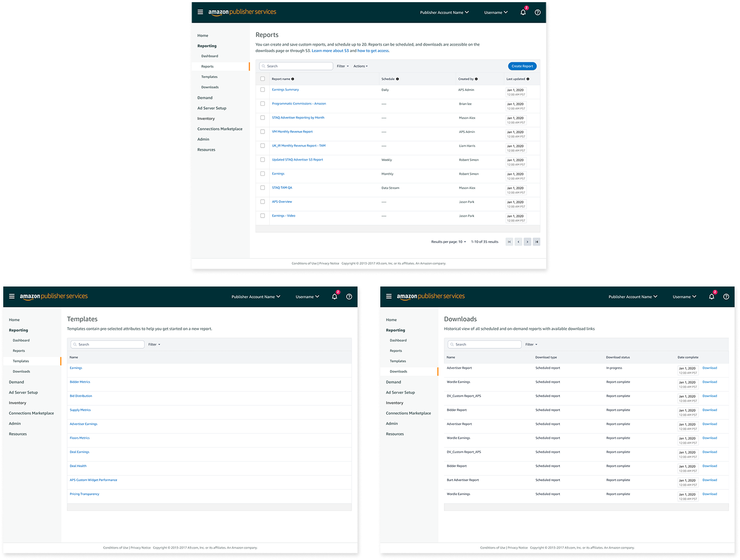Screen dimensions: 740x560
Task: Open hamburger menu in Templates window
Action: 11,296
